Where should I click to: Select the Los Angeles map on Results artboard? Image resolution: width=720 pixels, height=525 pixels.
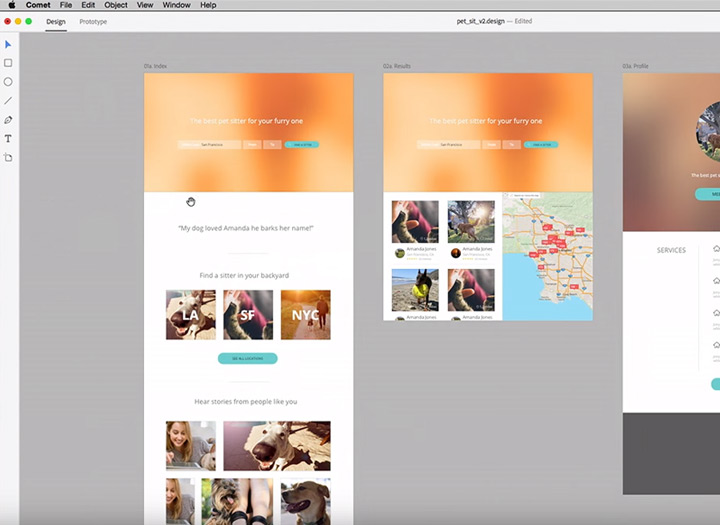(547, 256)
